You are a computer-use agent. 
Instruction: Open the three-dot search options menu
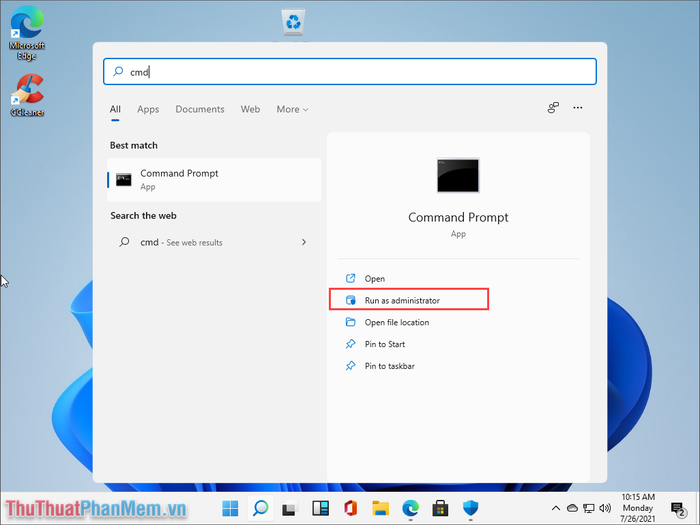coord(578,108)
